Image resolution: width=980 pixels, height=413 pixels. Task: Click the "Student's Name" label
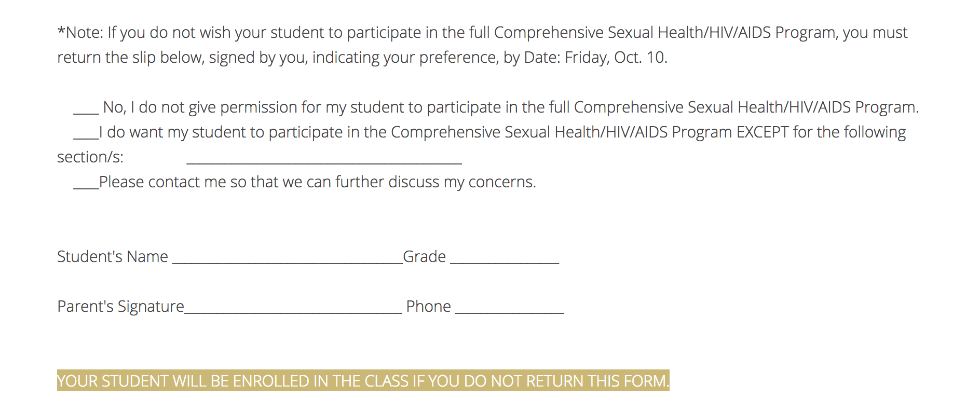(113, 256)
